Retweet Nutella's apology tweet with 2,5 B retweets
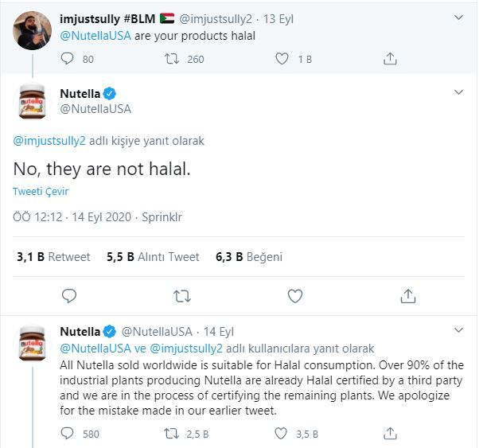 point(172,434)
